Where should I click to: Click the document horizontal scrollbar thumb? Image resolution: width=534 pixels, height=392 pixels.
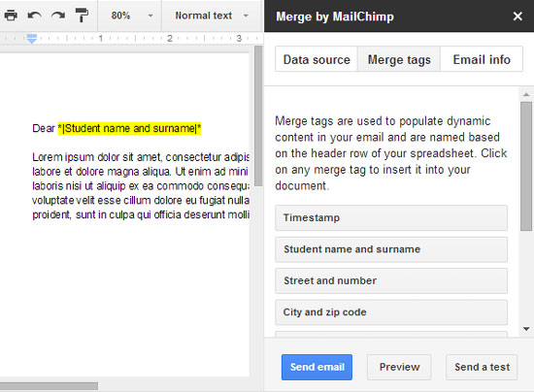click(49, 386)
